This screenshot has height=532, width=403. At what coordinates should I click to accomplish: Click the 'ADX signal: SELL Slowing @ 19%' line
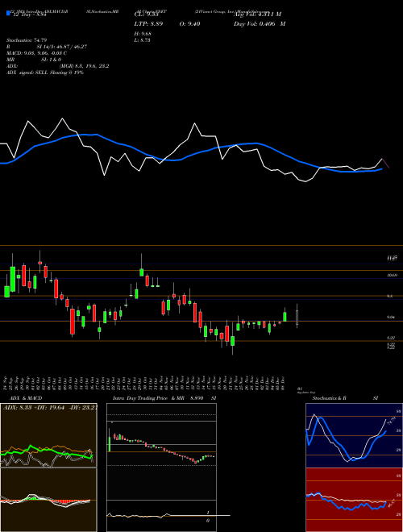(45, 73)
